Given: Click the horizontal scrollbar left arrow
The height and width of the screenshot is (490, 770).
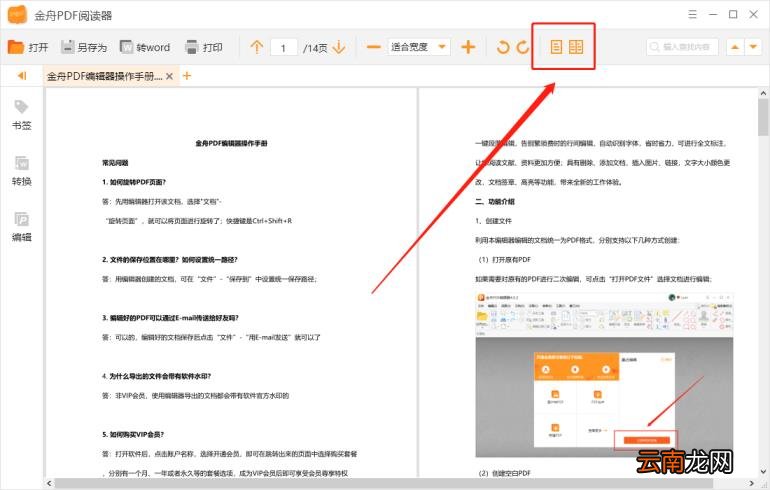Looking at the screenshot, I should 49,483.
